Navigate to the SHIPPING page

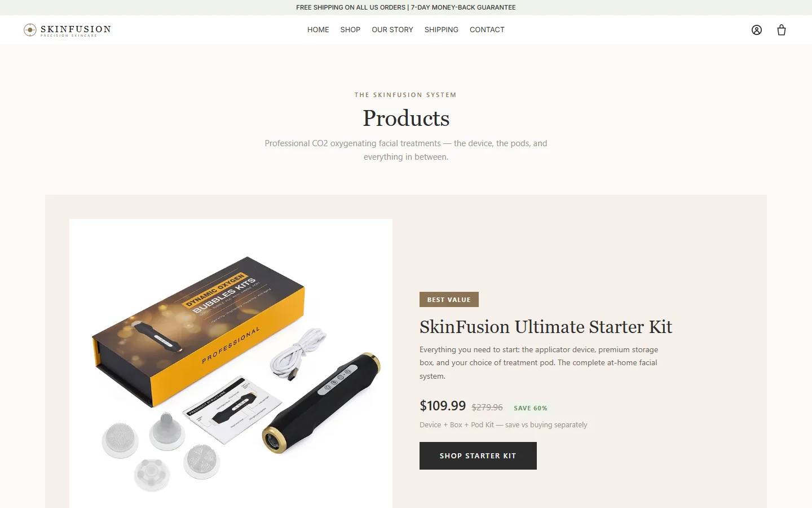click(442, 30)
